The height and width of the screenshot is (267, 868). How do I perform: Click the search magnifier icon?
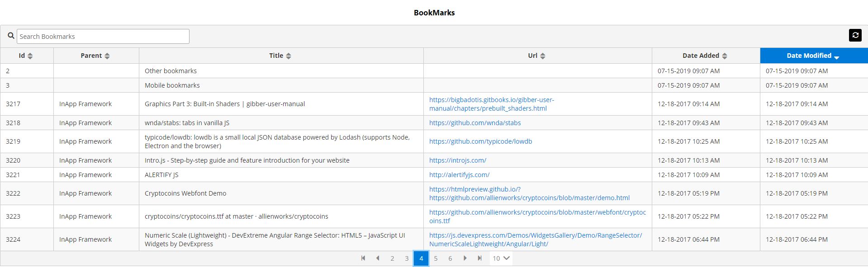point(11,36)
